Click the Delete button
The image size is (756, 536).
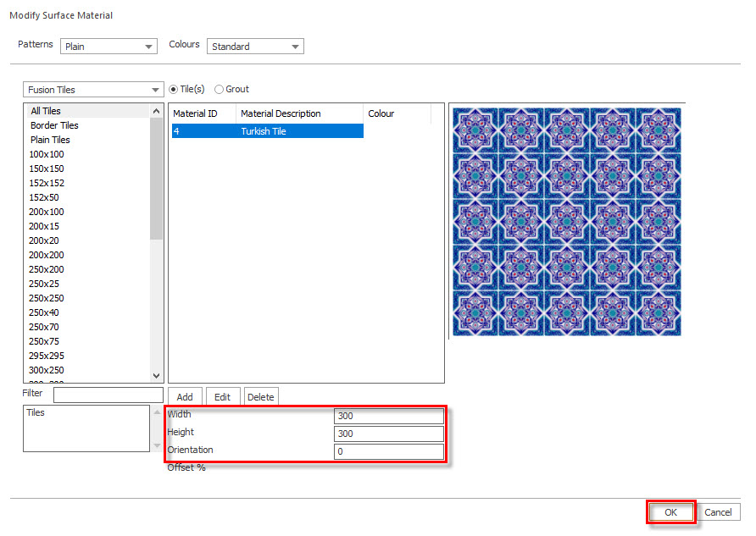[x=261, y=397]
